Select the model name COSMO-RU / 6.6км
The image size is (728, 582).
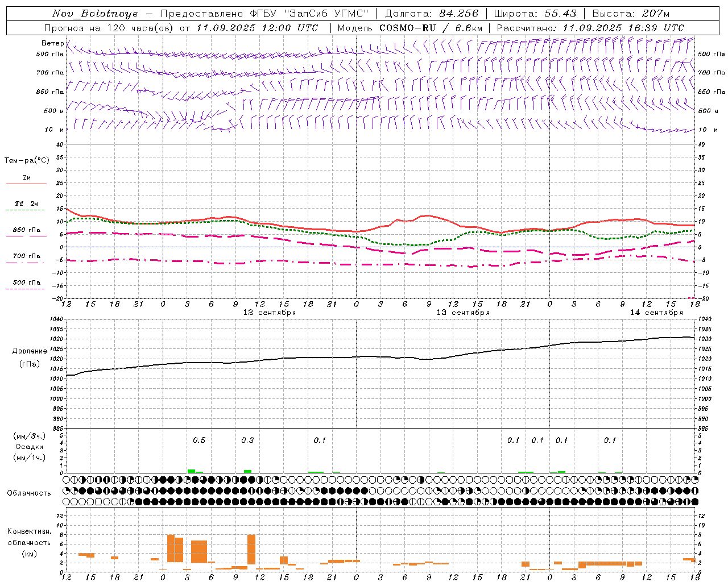[431, 28]
